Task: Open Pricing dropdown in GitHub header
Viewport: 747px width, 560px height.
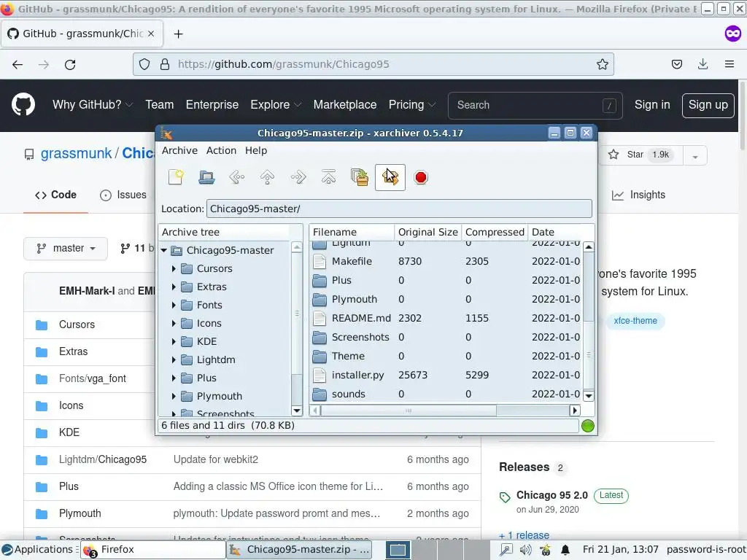Action: (412, 105)
